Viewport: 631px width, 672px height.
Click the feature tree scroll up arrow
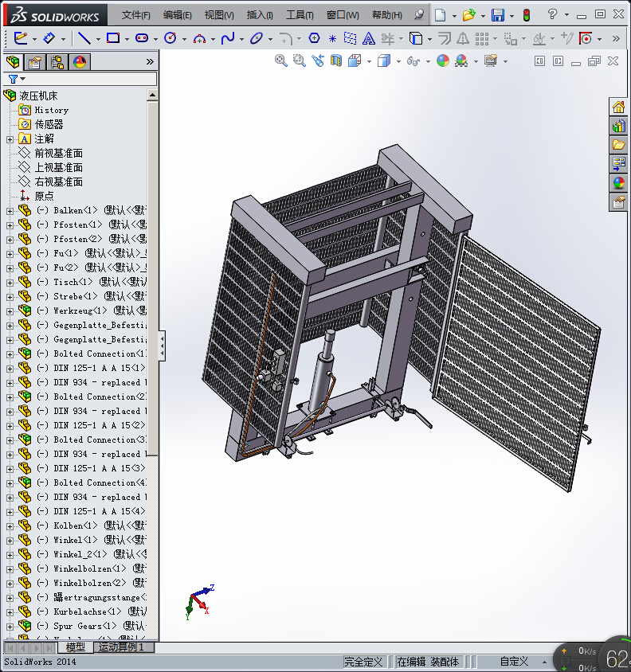(153, 95)
